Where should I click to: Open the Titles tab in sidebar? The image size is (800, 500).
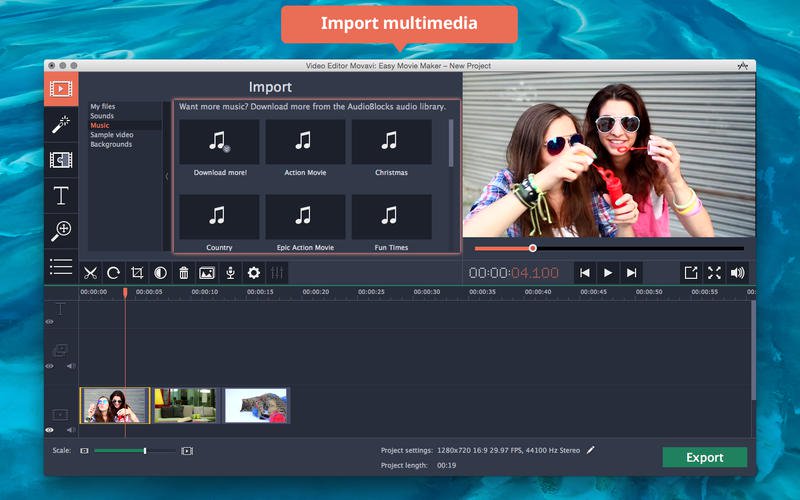[x=61, y=195]
